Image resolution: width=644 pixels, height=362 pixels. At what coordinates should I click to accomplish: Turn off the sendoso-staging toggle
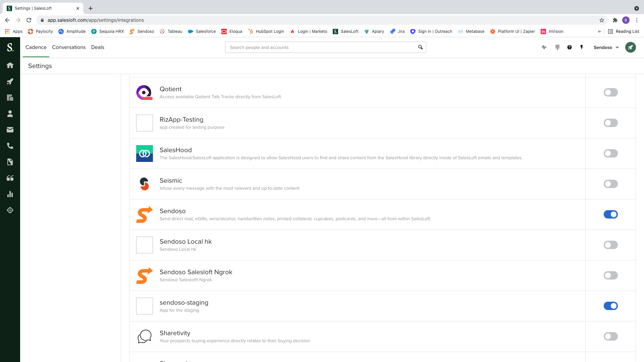pos(610,306)
